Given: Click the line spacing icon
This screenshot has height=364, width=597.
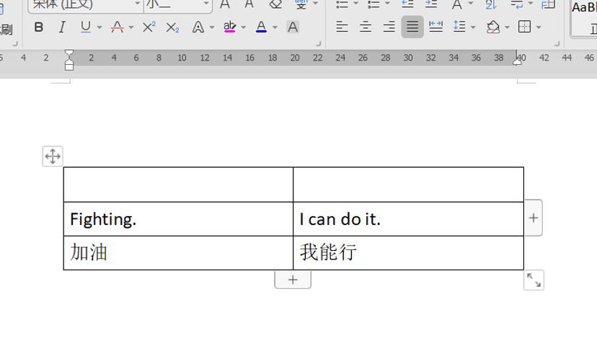Looking at the screenshot, I should (459, 27).
